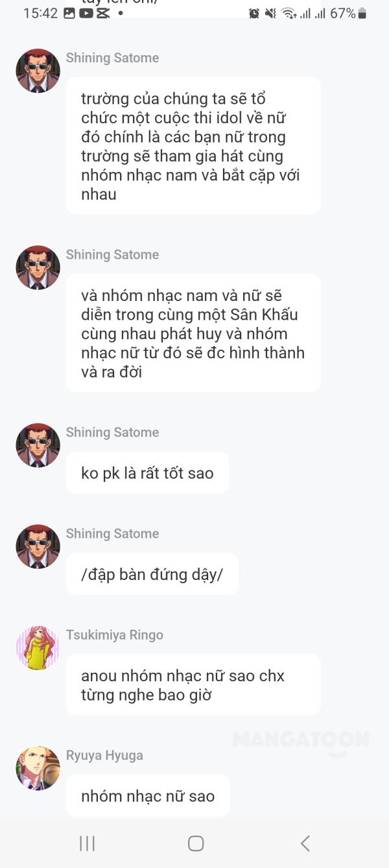389x868 pixels.
Task: Tap the muted sound status icon
Action: pyautogui.click(x=270, y=13)
